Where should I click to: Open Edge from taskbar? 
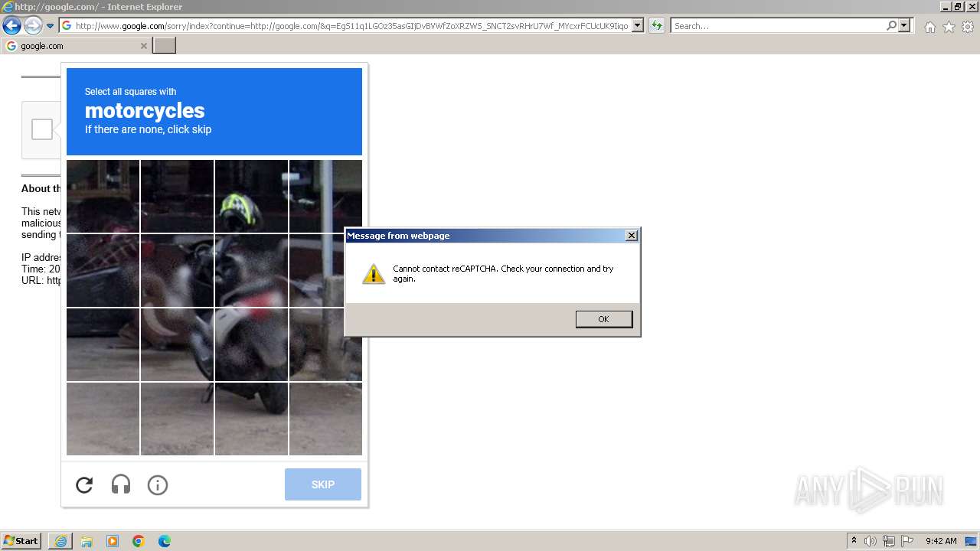[165, 541]
